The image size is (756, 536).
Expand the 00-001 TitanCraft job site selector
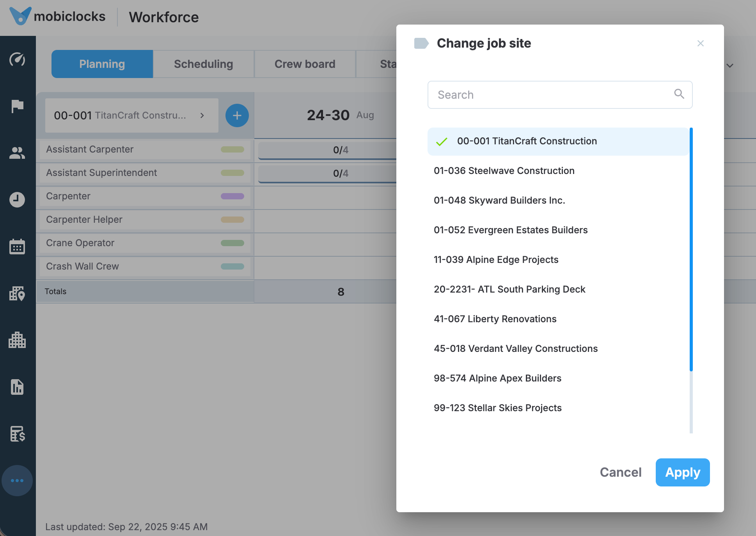(x=131, y=115)
